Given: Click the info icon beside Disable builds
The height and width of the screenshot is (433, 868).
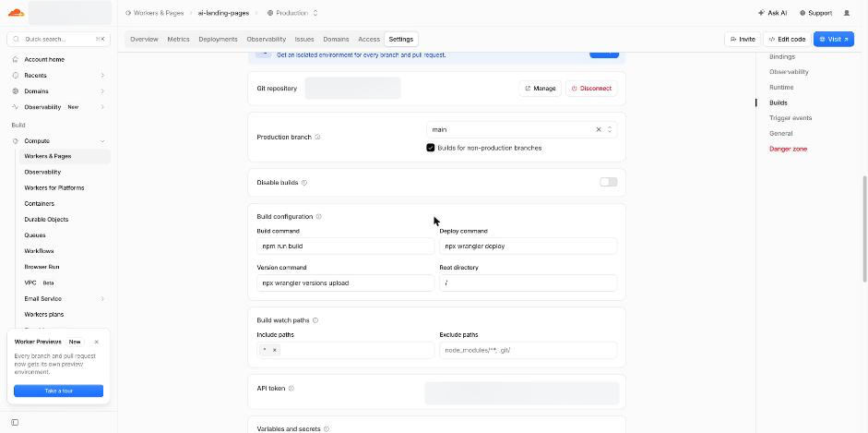Looking at the screenshot, I should 303,183.
